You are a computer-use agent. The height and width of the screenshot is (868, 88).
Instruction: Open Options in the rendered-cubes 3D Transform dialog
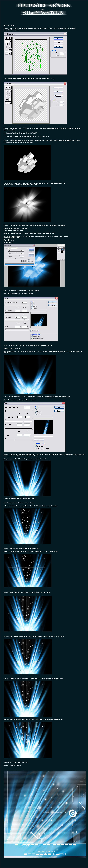pyautogui.click(x=58, y=96)
